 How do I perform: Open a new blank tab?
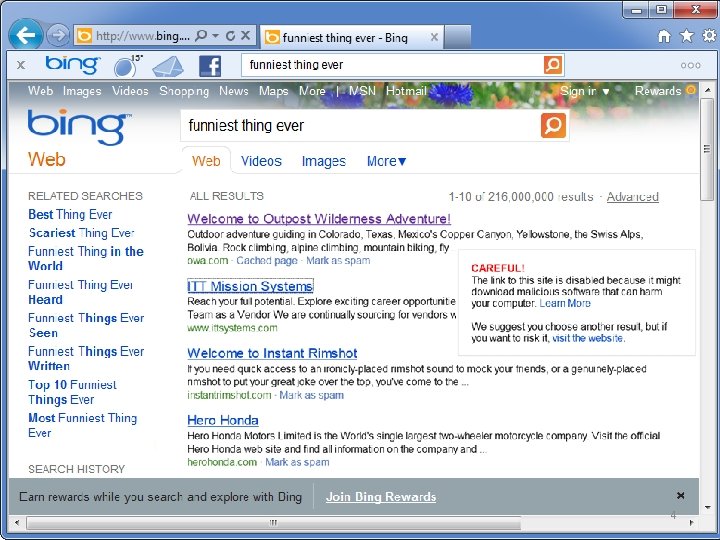click(458, 37)
